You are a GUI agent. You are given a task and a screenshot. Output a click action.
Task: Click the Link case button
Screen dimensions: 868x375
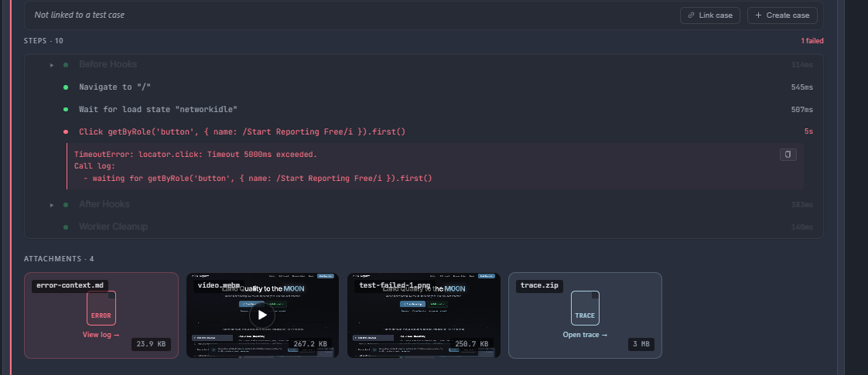click(709, 15)
